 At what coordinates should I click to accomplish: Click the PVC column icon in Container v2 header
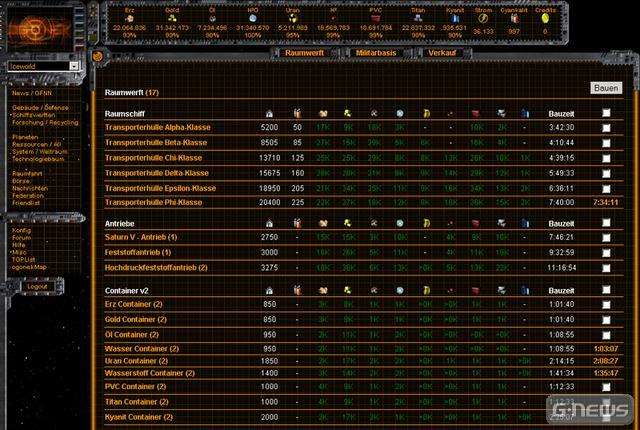476,290
